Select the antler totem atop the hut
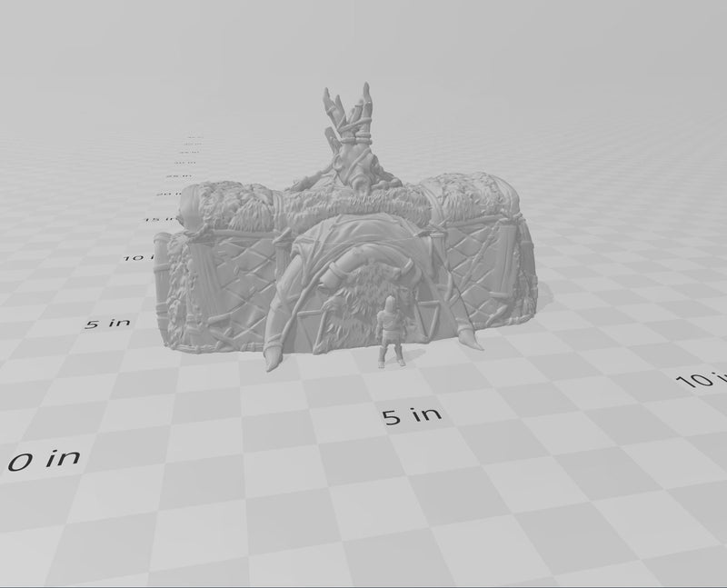The image size is (727, 588). pos(346,125)
